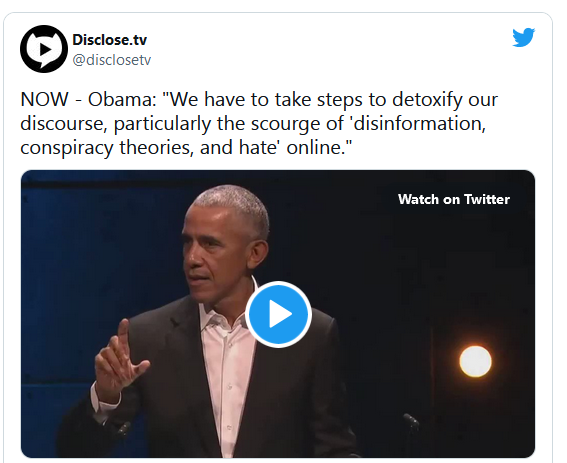Click the word "discourse" starting the second line
This screenshot has width=567, height=463.
64,123
